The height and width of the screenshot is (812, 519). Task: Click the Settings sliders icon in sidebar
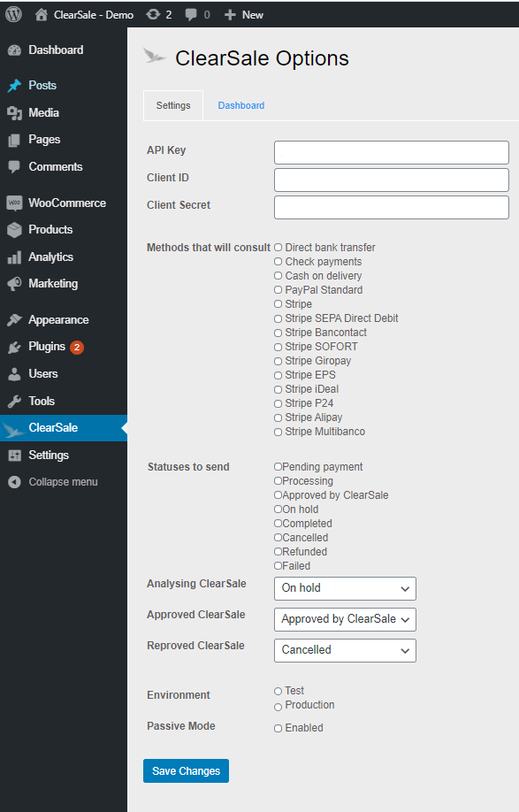pos(14,456)
